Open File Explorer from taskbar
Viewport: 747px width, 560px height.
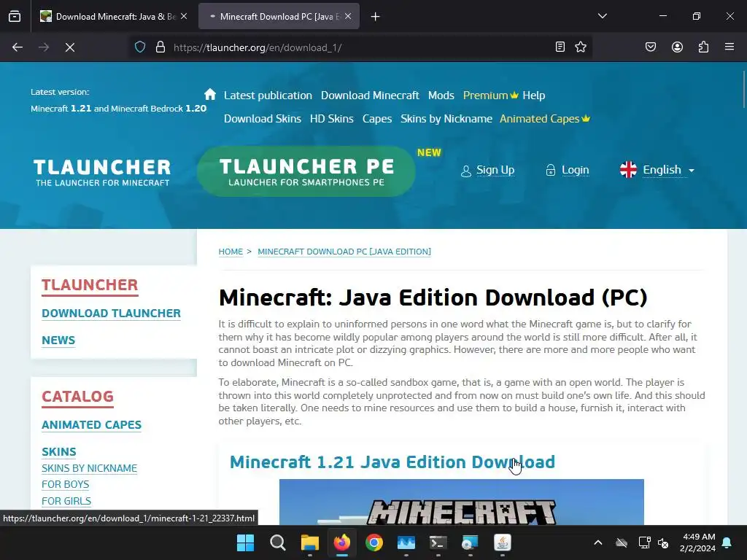[309, 542]
